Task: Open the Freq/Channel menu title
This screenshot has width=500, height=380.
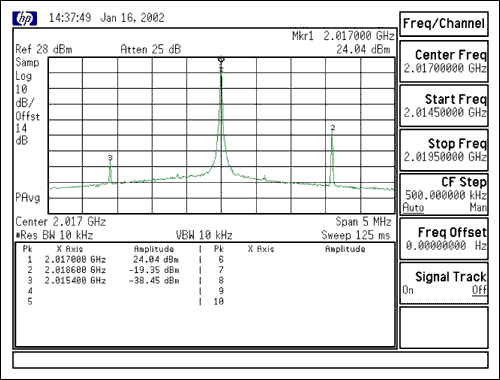Action: (x=444, y=24)
